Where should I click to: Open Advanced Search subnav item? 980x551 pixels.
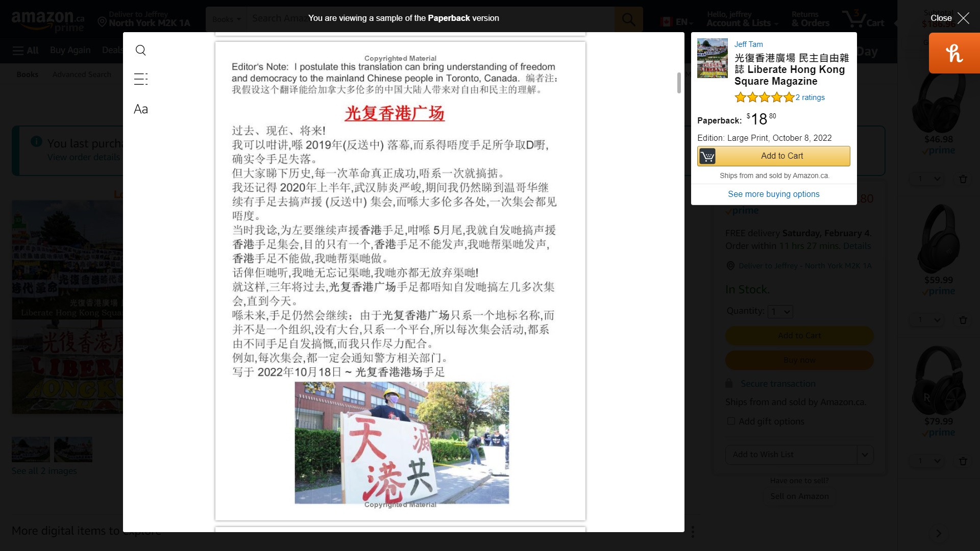(x=82, y=74)
